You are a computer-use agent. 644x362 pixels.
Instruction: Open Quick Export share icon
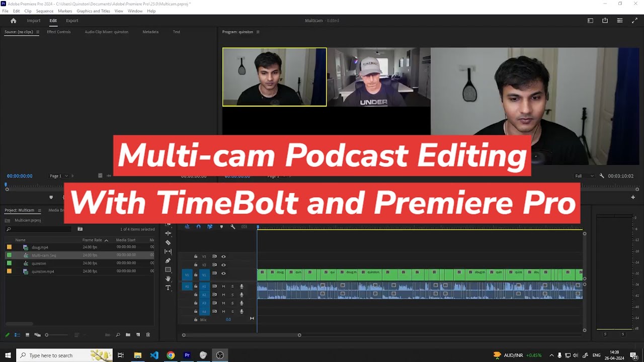(605, 21)
